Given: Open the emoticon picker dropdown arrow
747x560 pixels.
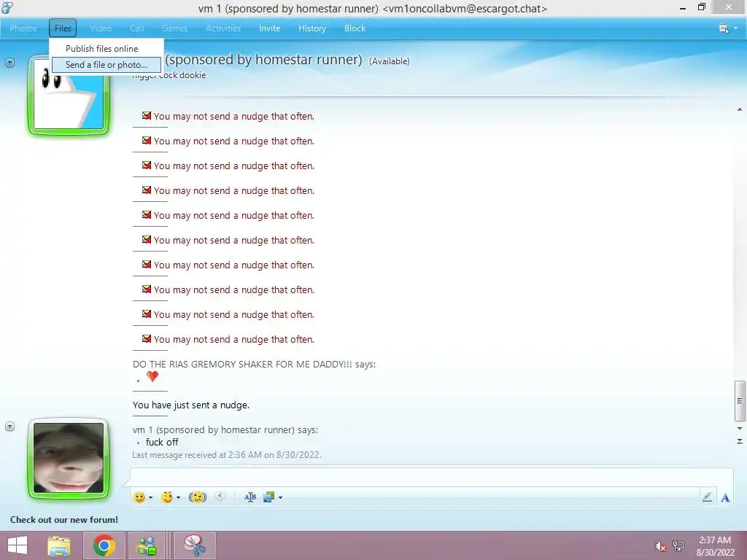Looking at the screenshot, I should tap(150, 497).
